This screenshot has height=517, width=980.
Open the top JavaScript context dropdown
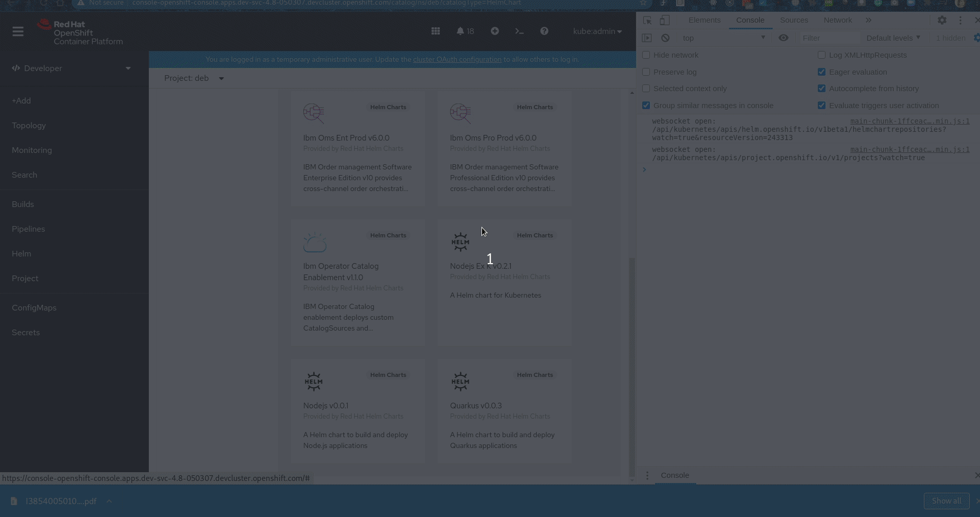click(724, 38)
